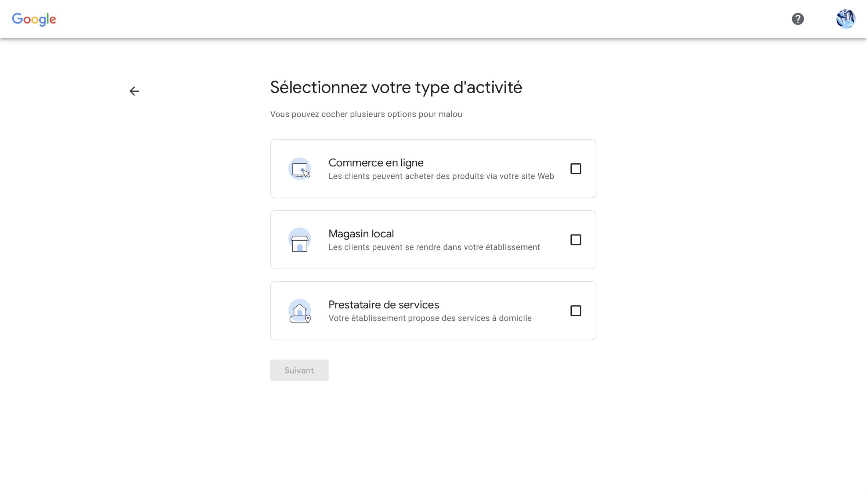Check the Prestataire de services checkbox
868x496 pixels.
(575, 311)
